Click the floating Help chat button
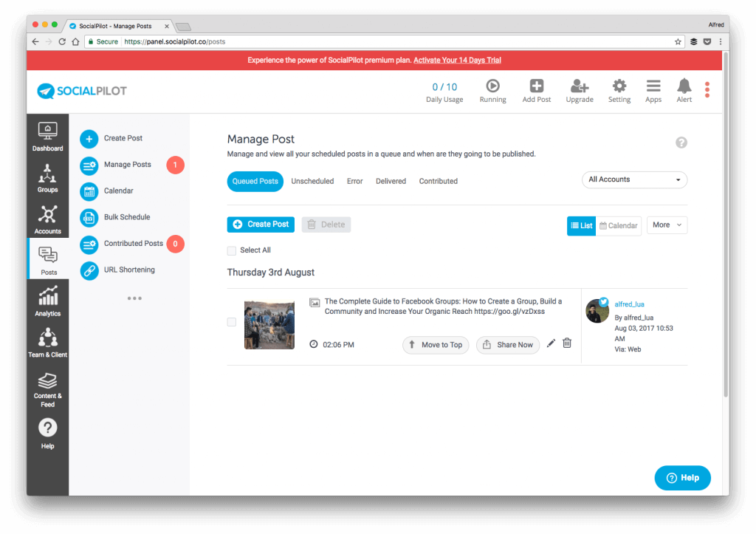 coord(683,478)
